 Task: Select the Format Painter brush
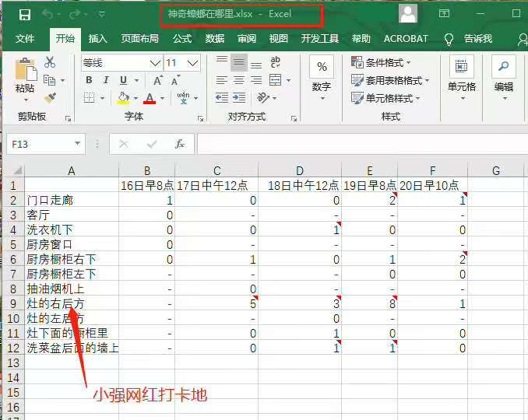coord(50,98)
